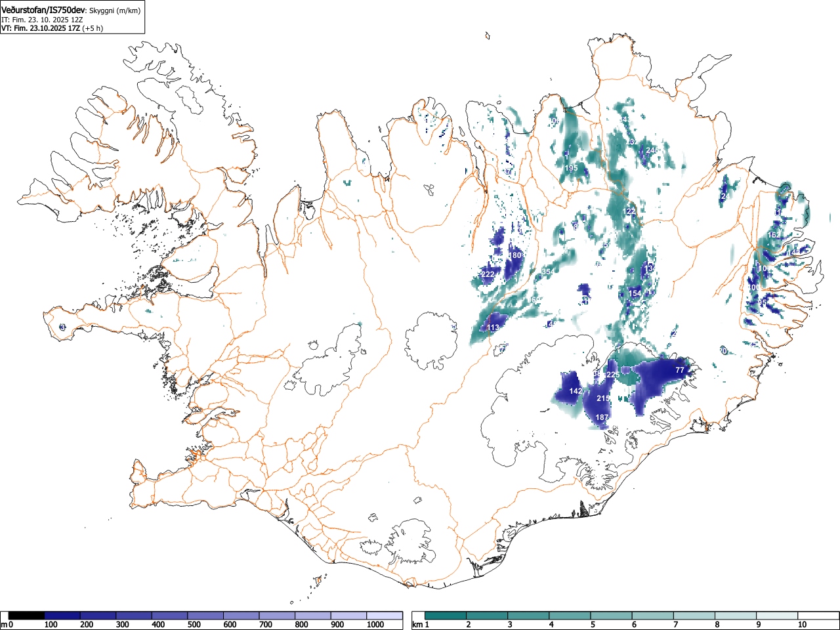The image size is (840, 630).
Task: Click the '(+5 h)' forecast offset text
Action: click(x=93, y=28)
